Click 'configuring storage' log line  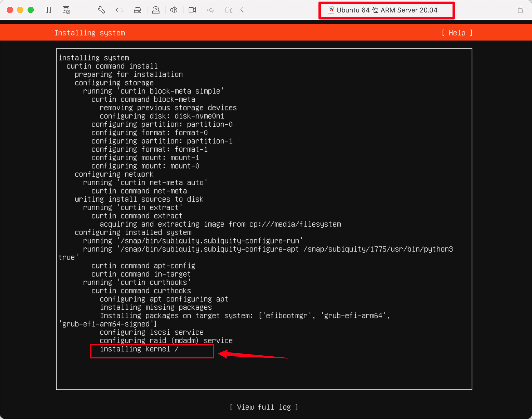pyautogui.click(x=114, y=83)
